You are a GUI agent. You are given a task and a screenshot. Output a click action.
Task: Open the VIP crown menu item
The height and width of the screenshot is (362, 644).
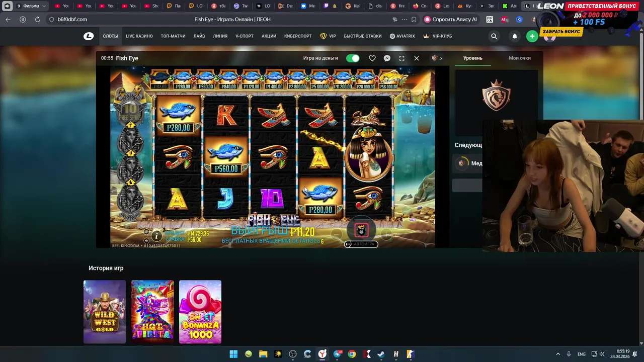pyautogui.click(x=328, y=36)
